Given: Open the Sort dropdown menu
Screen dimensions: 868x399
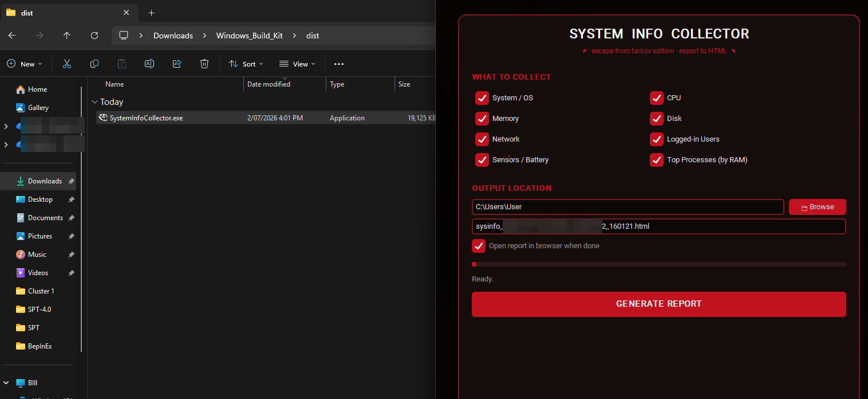Looking at the screenshot, I should pos(246,64).
